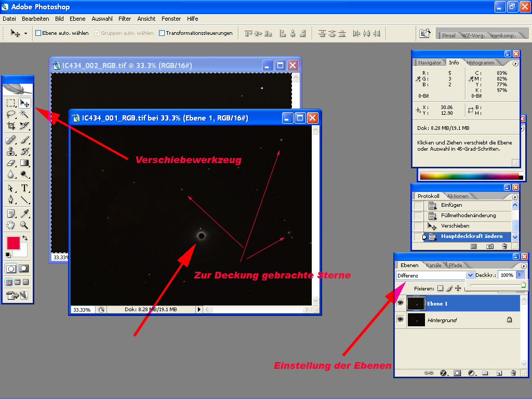Select the Hand tool

click(11, 225)
